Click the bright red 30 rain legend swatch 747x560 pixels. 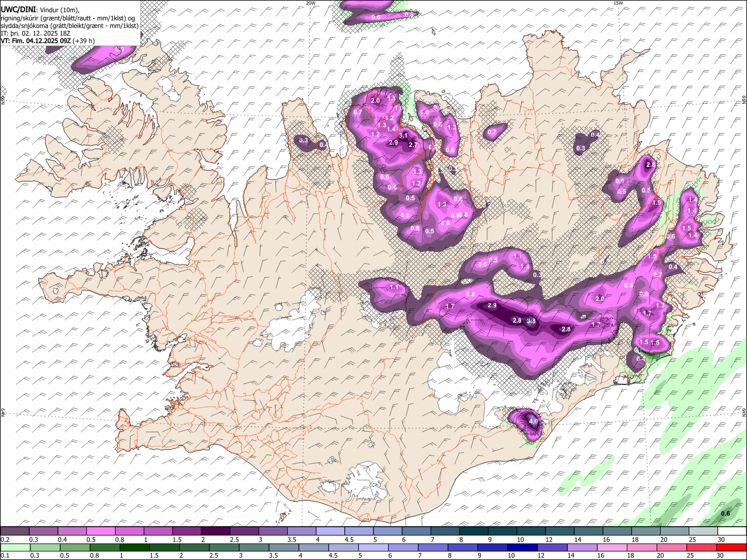click(732, 547)
